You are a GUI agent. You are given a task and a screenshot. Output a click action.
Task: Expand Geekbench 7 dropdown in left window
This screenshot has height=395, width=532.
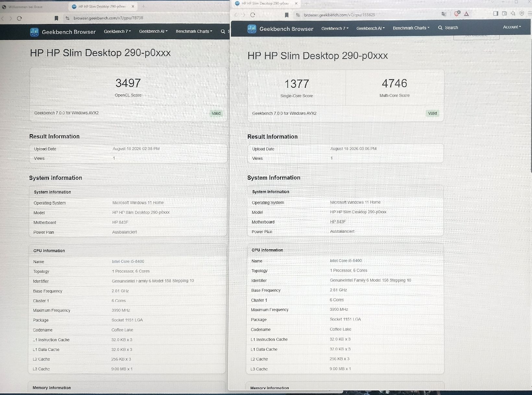coord(117,31)
